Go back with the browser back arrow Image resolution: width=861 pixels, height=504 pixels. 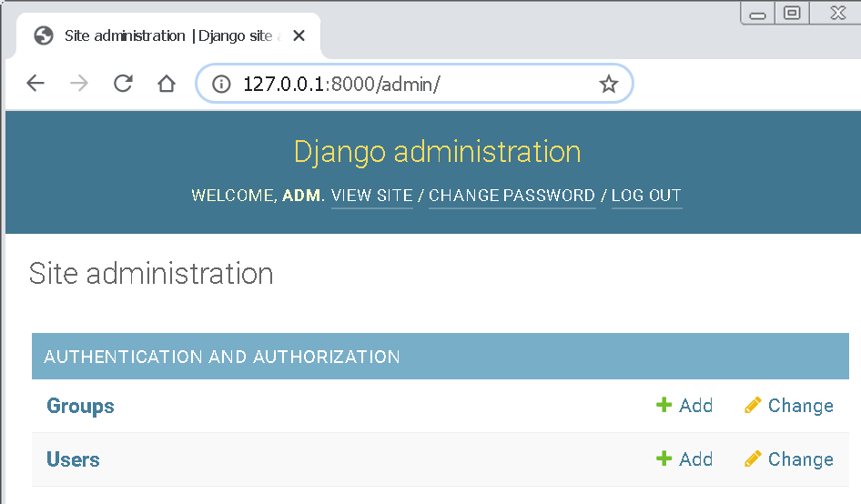[35, 84]
